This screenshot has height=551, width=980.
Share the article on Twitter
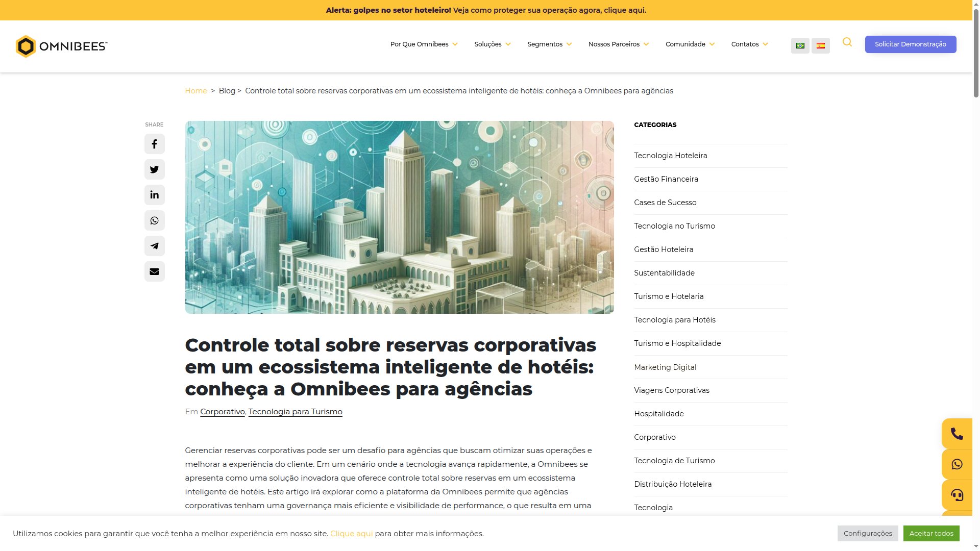click(154, 169)
